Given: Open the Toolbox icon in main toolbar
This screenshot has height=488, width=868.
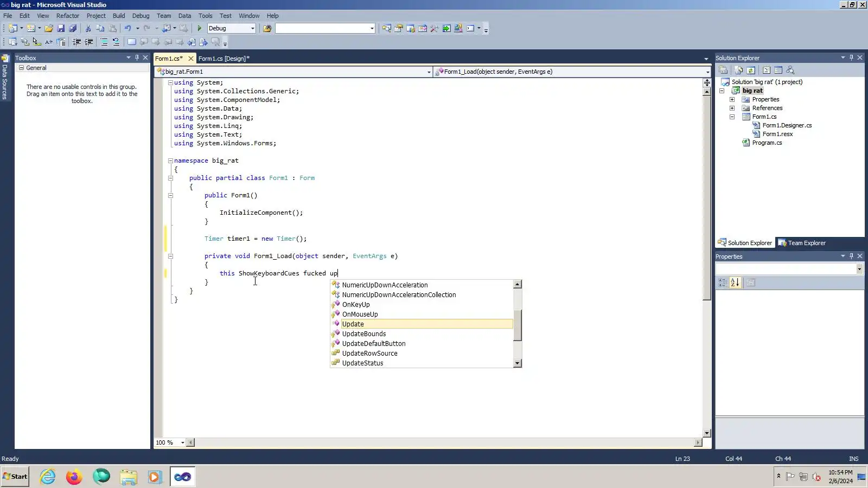Looking at the screenshot, I should click(435, 28).
